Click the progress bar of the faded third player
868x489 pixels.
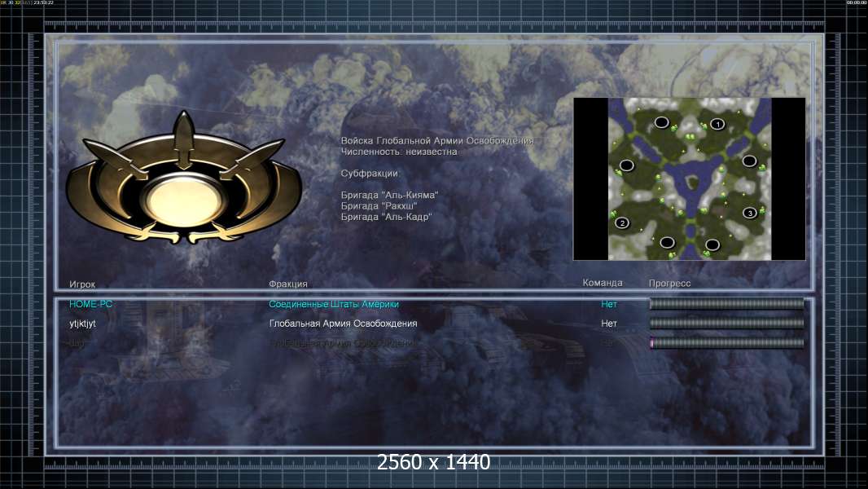[x=727, y=343]
